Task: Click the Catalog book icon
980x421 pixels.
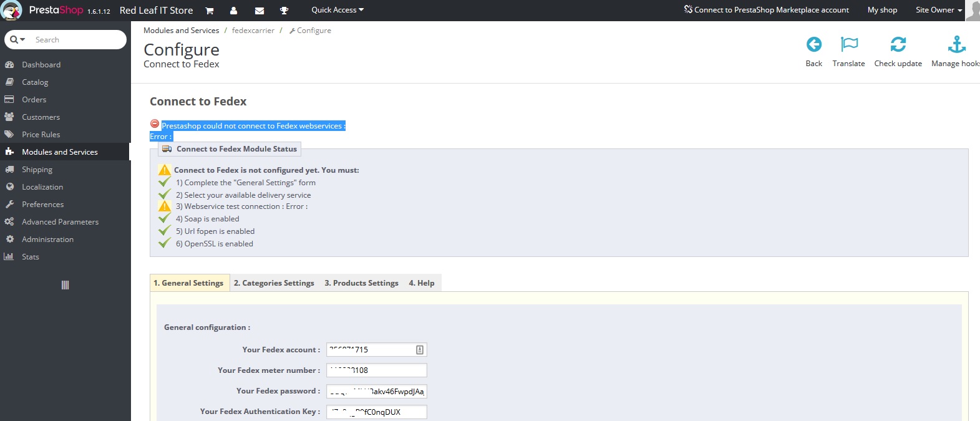Action: point(9,82)
